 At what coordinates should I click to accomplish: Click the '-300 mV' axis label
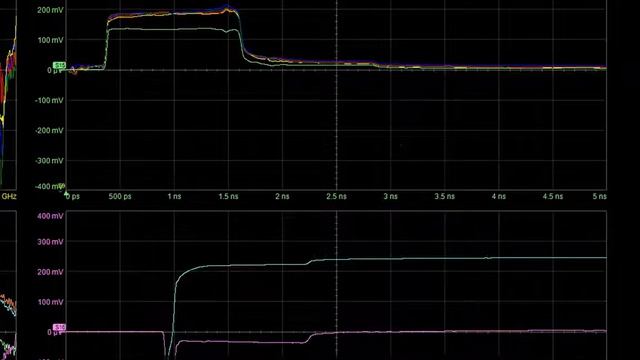pyautogui.click(x=49, y=161)
